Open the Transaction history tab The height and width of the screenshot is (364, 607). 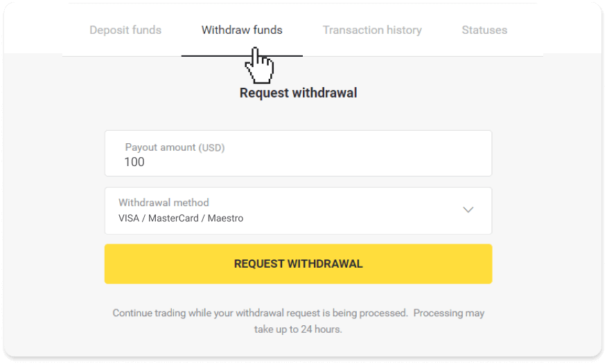pyautogui.click(x=372, y=30)
